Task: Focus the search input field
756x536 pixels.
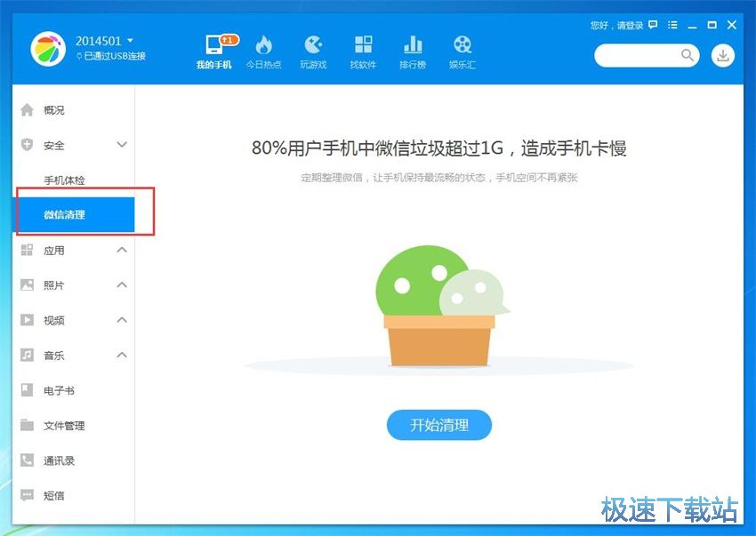Action: 646,55
